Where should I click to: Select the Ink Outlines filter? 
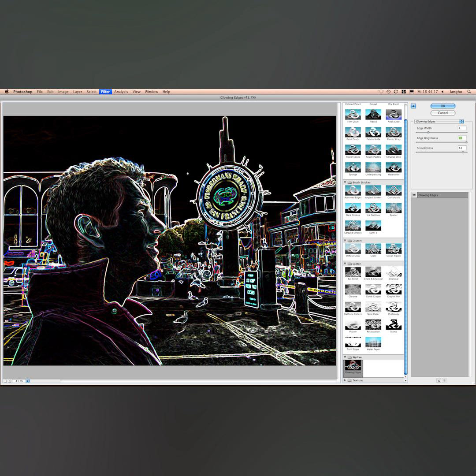tap(373, 208)
